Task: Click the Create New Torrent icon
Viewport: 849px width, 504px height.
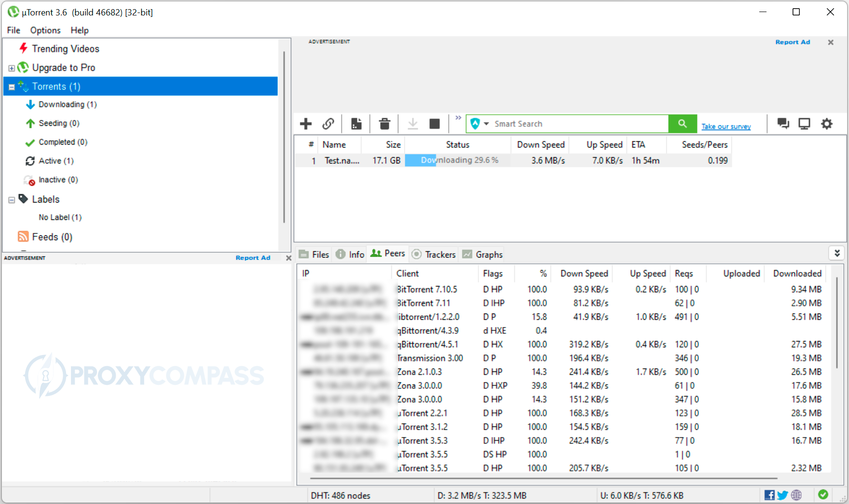Action: 356,124
